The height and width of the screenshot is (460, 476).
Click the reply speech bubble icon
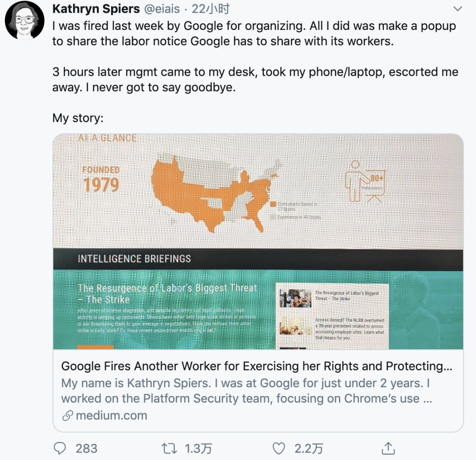pyautogui.click(x=59, y=448)
